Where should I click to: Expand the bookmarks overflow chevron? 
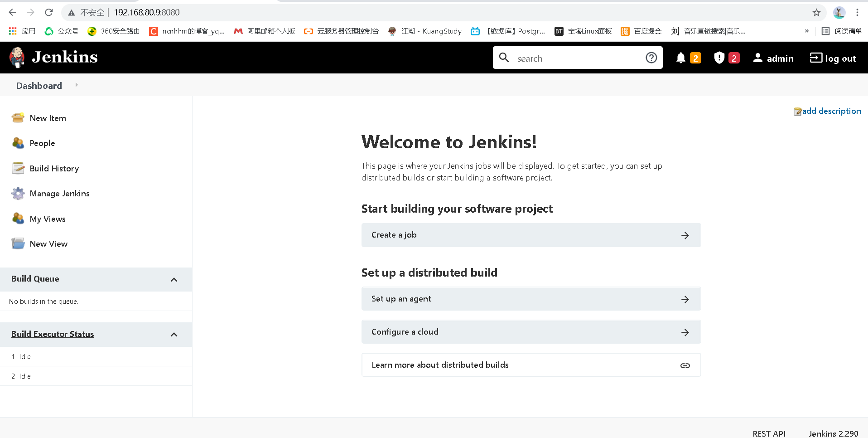click(x=806, y=31)
